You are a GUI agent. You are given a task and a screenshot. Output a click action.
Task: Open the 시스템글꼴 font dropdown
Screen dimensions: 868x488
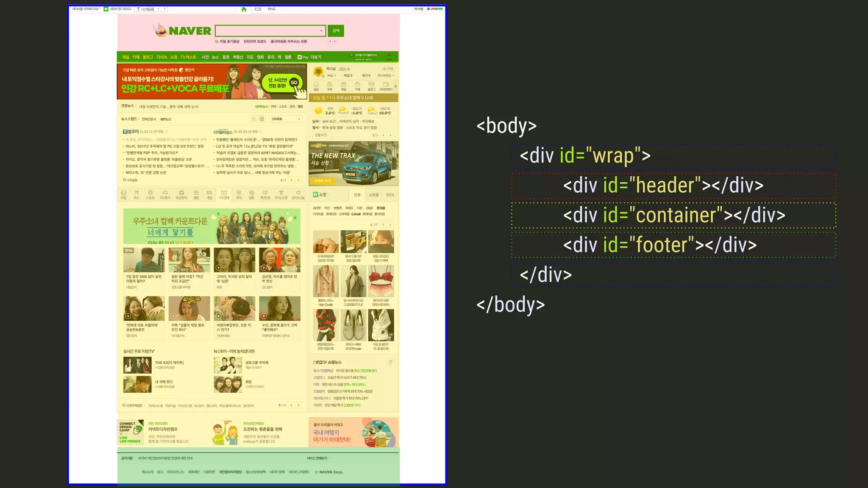click(148, 9)
